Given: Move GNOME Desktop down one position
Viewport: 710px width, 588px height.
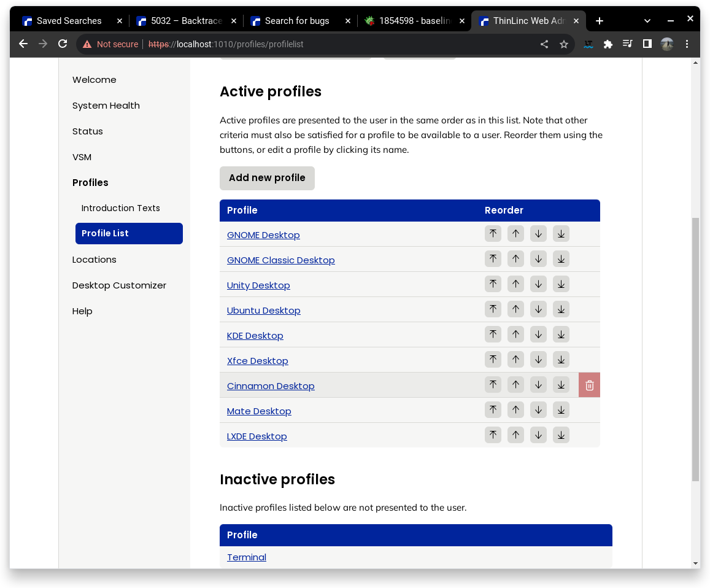Looking at the screenshot, I should [x=538, y=234].
